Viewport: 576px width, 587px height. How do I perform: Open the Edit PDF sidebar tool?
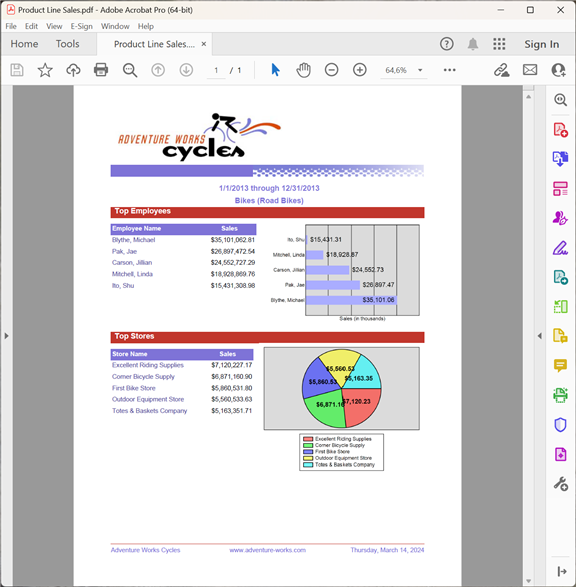(560, 189)
